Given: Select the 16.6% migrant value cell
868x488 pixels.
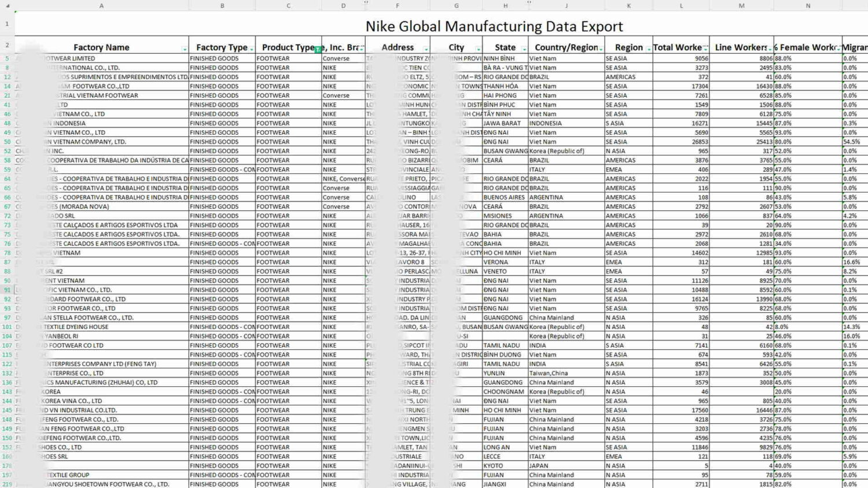Looking at the screenshot, I should pyautogui.click(x=855, y=262).
